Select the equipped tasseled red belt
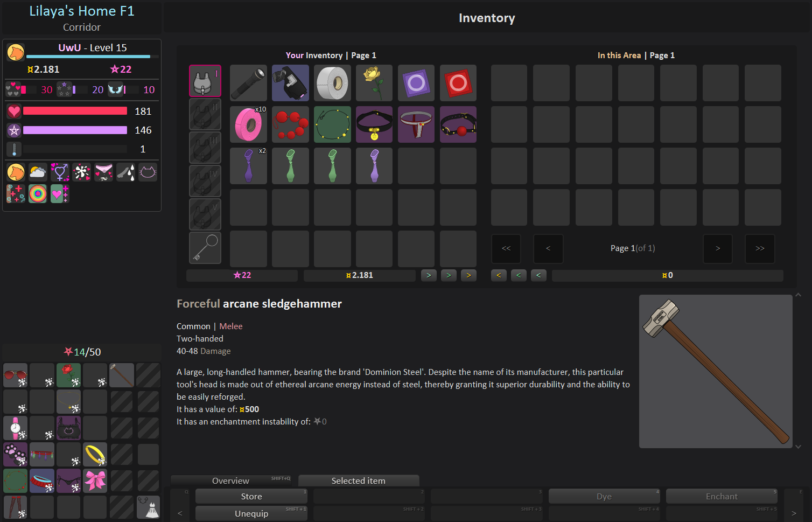Screen dimensions: 812x522 click(42, 454)
